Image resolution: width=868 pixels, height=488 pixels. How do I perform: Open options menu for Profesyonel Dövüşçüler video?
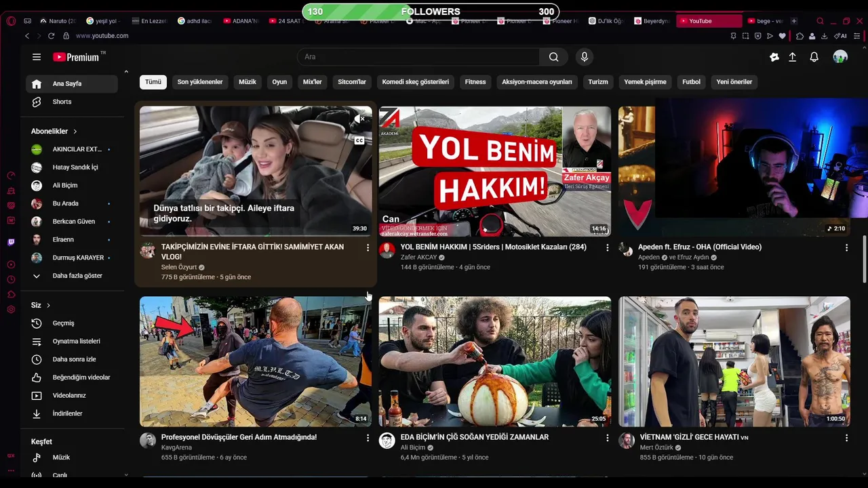(368, 439)
